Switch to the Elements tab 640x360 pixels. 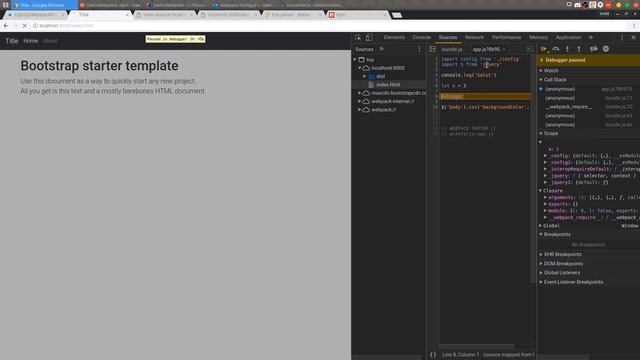[394, 38]
